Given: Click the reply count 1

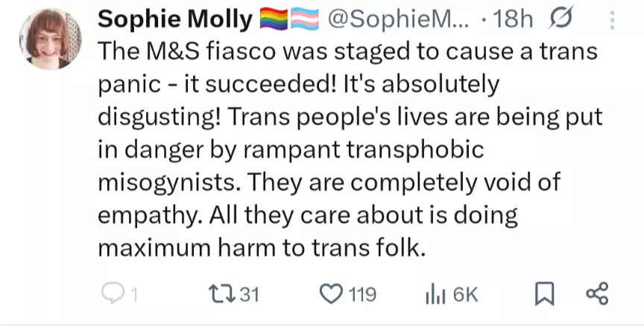Looking at the screenshot, I should click(134, 295).
